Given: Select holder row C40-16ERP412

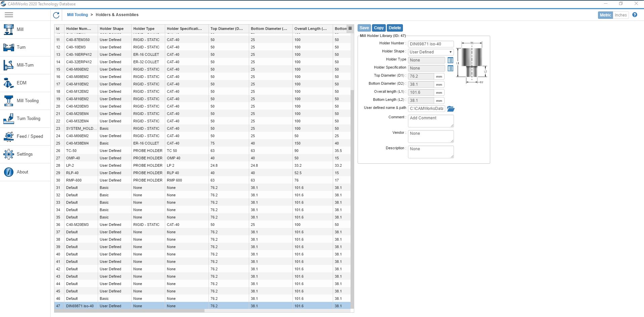Looking at the screenshot, I should click(x=202, y=54).
